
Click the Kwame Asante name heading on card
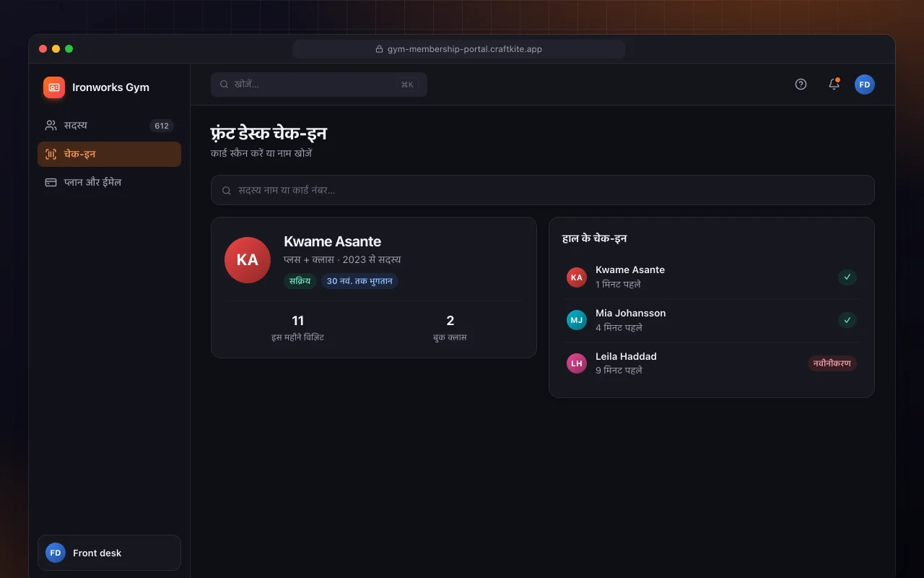coord(333,241)
